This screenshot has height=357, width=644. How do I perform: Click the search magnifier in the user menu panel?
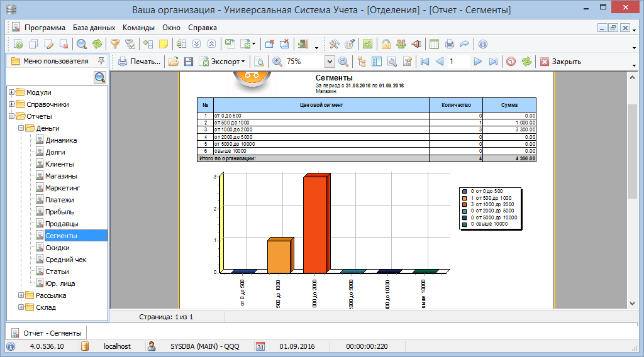pos(100,77)
